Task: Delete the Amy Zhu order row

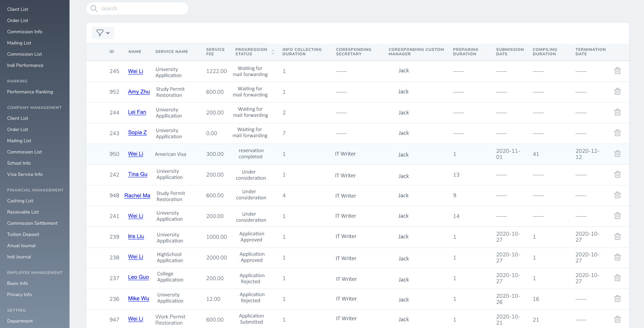Action: click(x=617, y=91)
